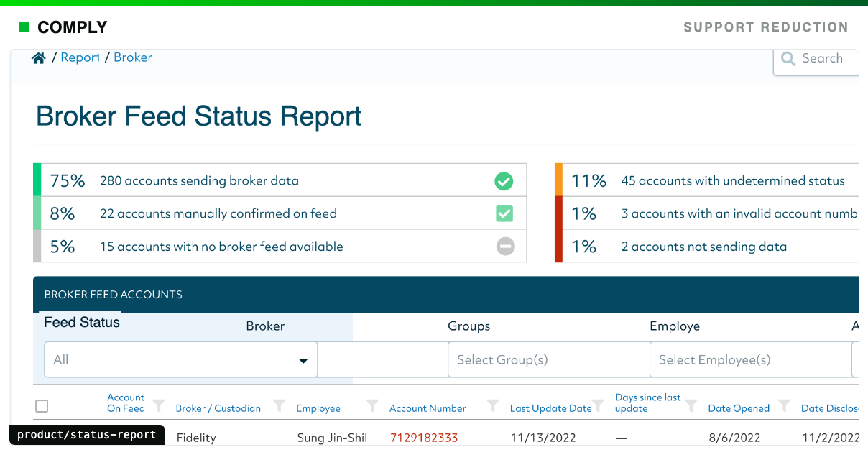Select 2 accounts not sending data row
Viewport: 868px width, 460px height.
707,247
